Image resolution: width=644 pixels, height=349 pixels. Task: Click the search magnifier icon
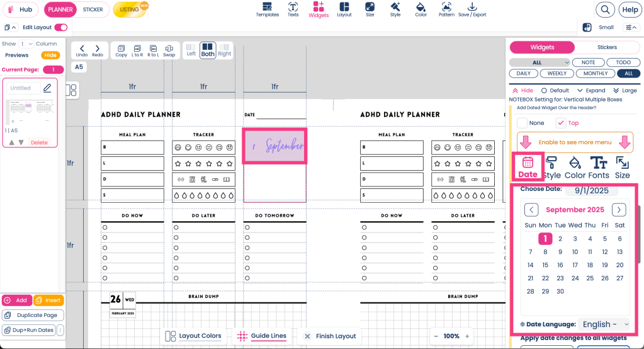(x=605, y=9)
